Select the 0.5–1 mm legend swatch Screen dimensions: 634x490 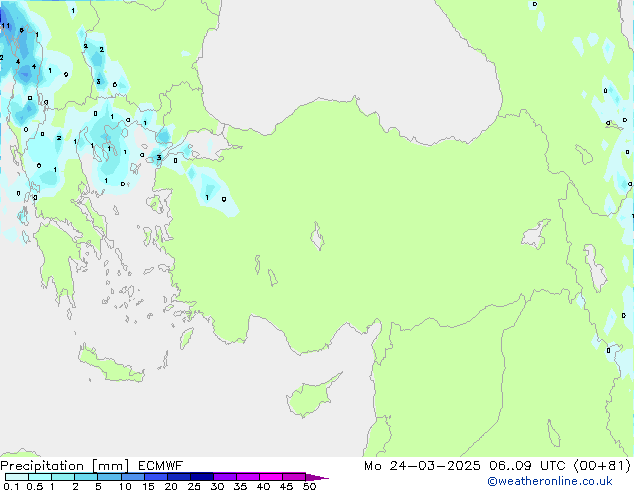pyautogui.click(x=40, y=477)
